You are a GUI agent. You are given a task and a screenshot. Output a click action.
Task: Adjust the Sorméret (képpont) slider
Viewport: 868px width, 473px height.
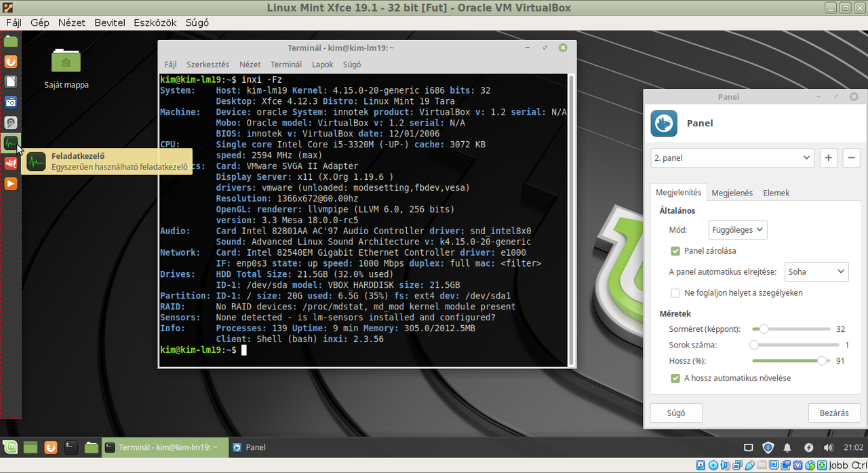pyautogui.click(x=791, y=328)
